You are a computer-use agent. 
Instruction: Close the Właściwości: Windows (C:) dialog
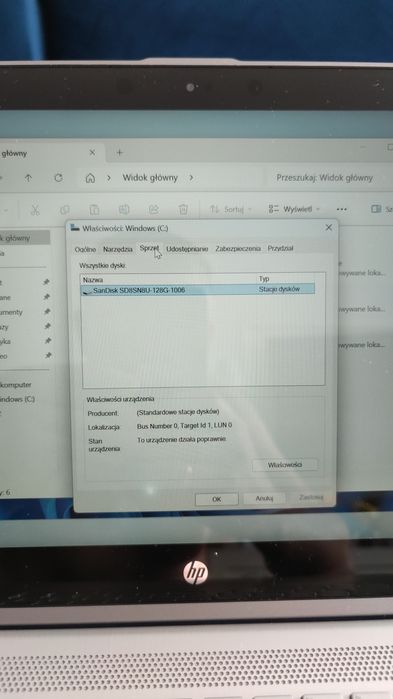click(328, 228)
